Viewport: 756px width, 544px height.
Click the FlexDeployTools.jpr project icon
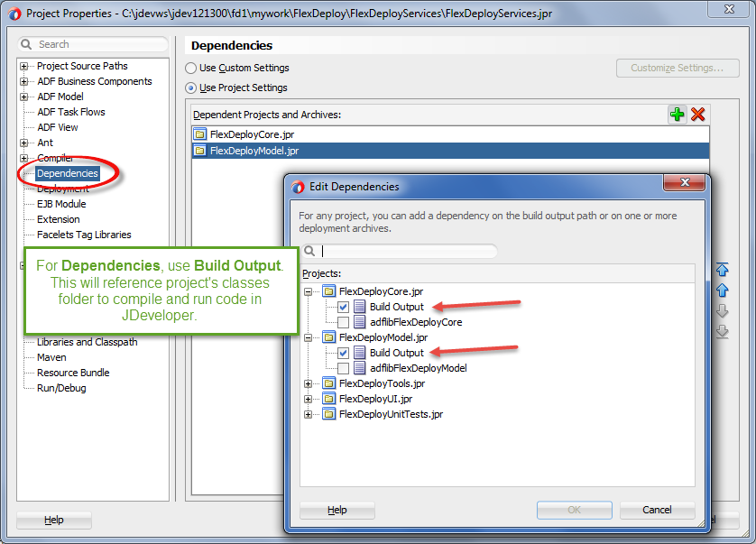328,383
